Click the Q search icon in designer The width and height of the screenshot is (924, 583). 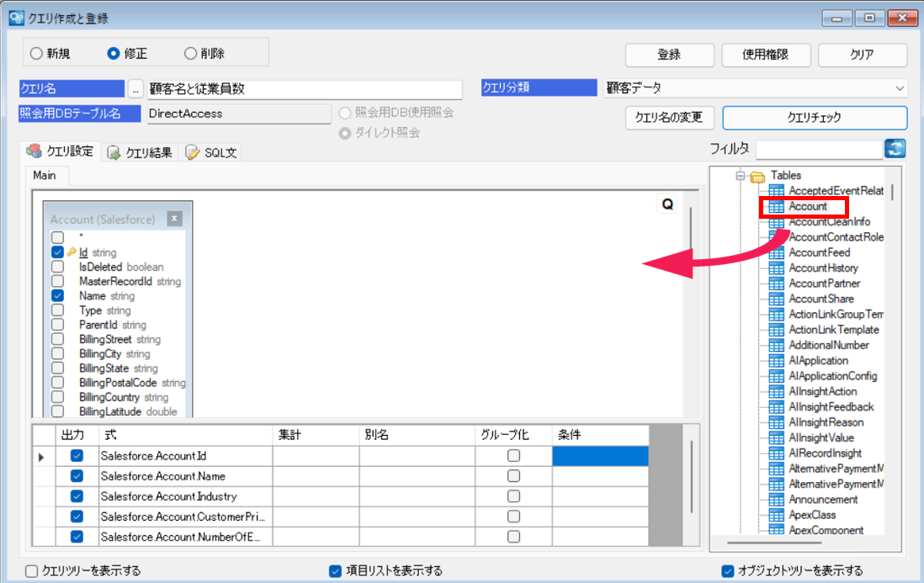tap(667, 204)
